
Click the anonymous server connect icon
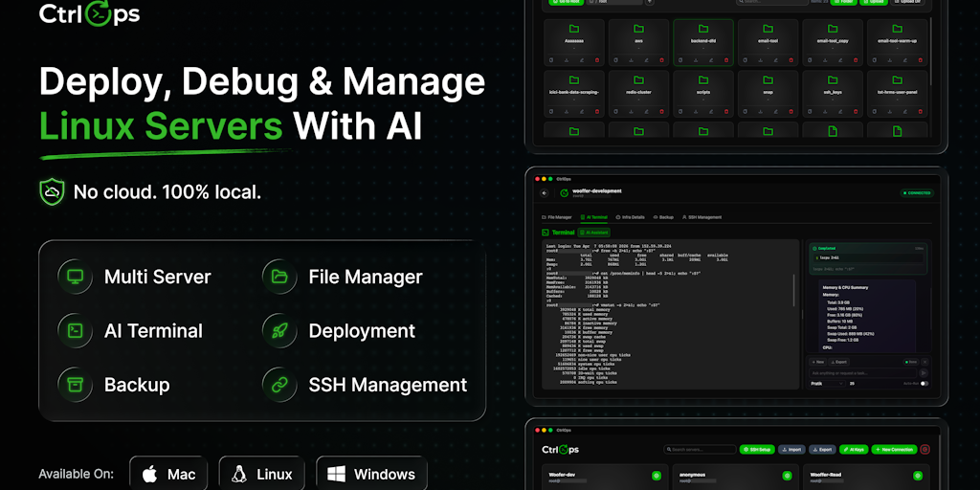[787, 476]
